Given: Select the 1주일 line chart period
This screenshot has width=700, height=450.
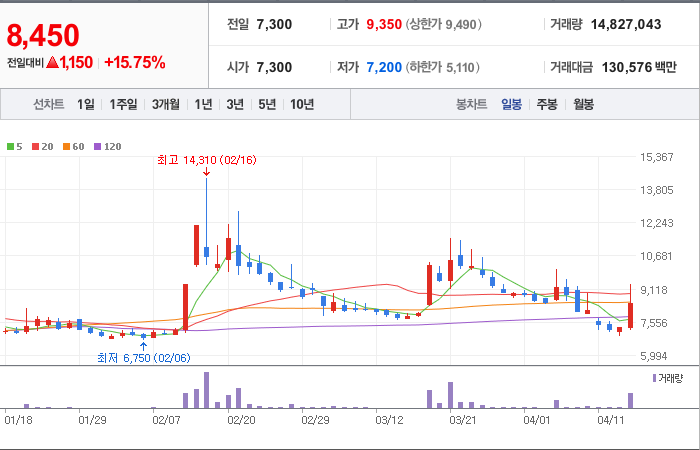Looking at the screenshot, I should click(123, 104).
